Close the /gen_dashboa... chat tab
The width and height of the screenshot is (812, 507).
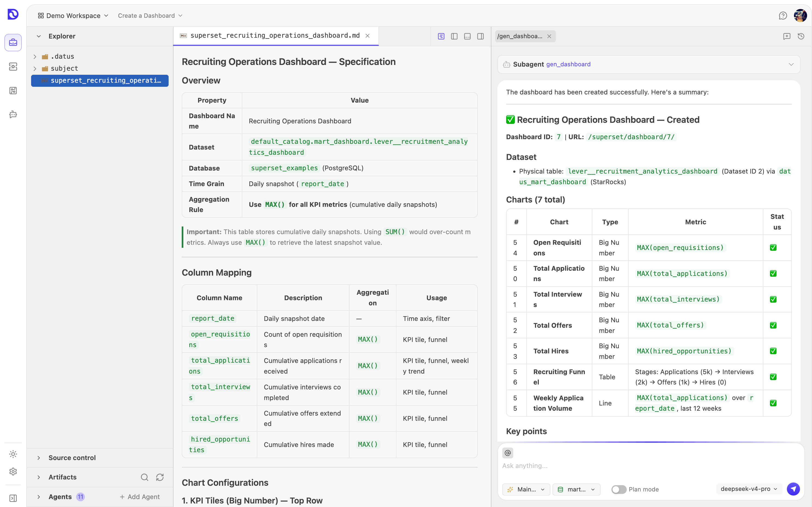point(549,36)
